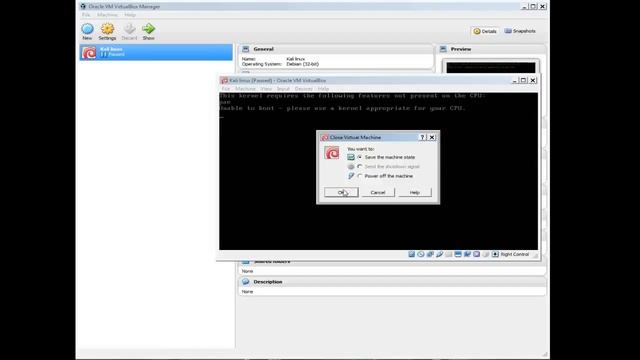Open the View menu in the Kali VM window
640x360 pixels.
pyautogui.click(x=266, y=89)
